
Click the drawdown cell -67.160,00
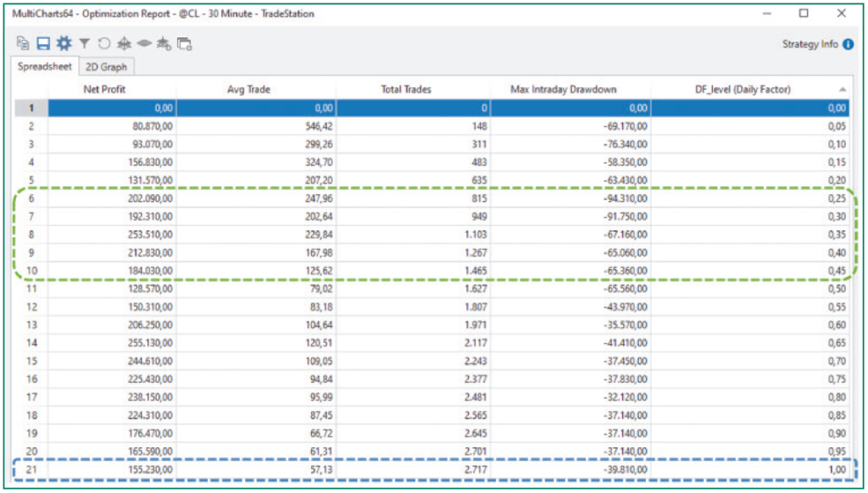coord(570,235)
